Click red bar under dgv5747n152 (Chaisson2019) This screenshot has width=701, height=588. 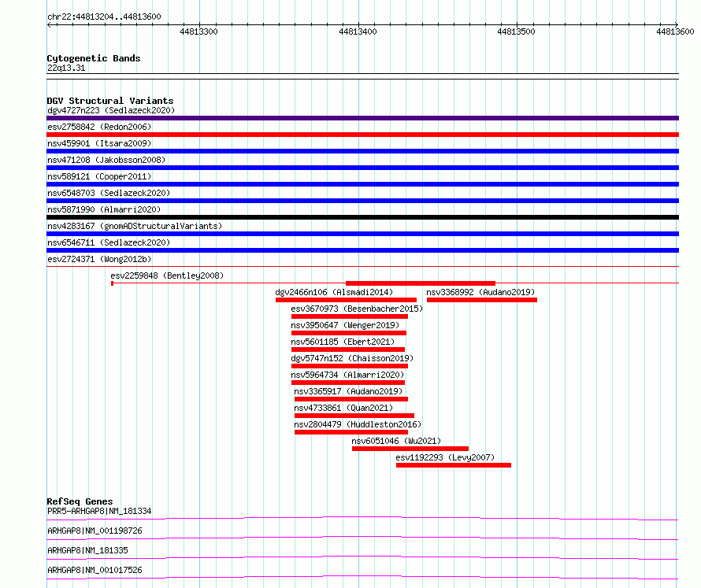click(x=350, y=366)
